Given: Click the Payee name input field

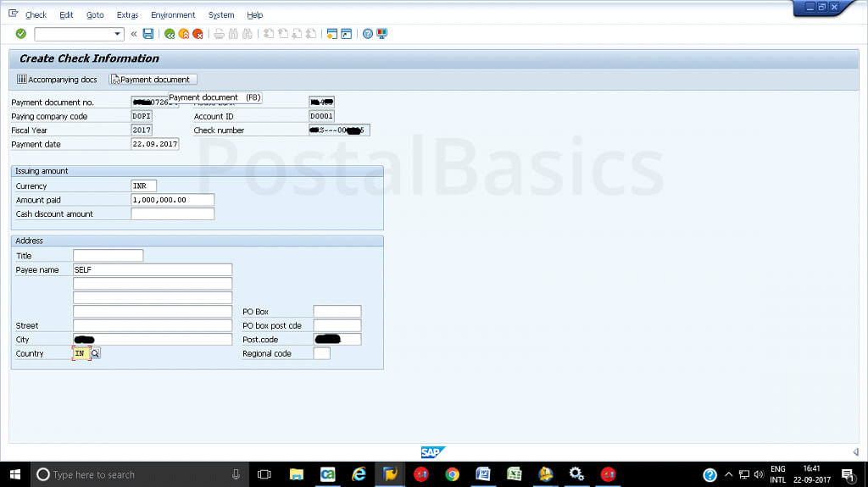Looking at the screenshot, I should pos(153,269).
